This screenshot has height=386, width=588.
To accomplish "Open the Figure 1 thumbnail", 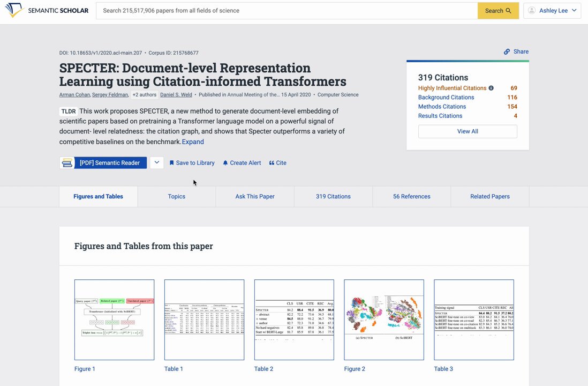I will (115, 320).
